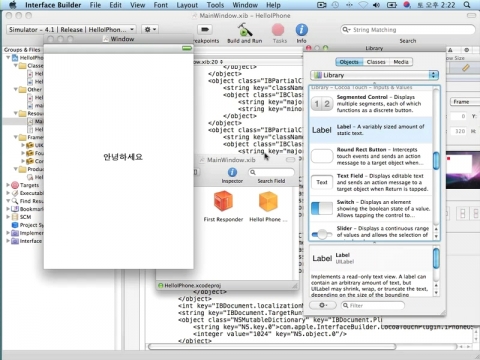Collapse the Frameworks folder
480x360 pixels.
tap(16, 137)
